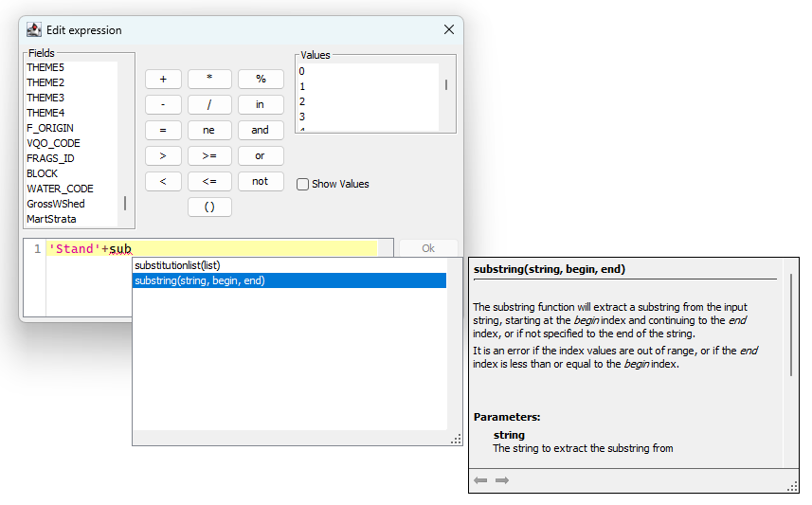
Task: Select substitutionlist(list) autocomplete suggestion
Action: [289, 265]
